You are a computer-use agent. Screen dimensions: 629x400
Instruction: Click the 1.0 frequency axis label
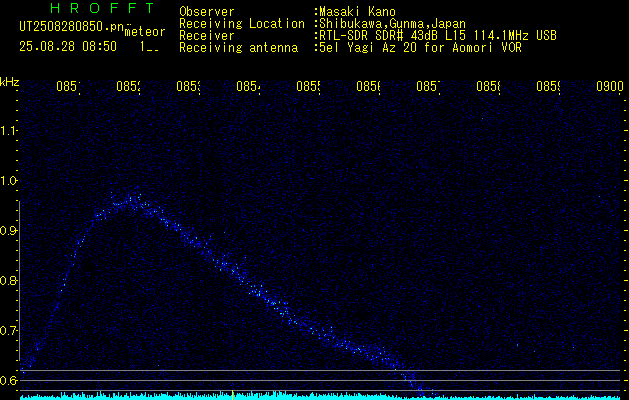[x=9, y=181]
